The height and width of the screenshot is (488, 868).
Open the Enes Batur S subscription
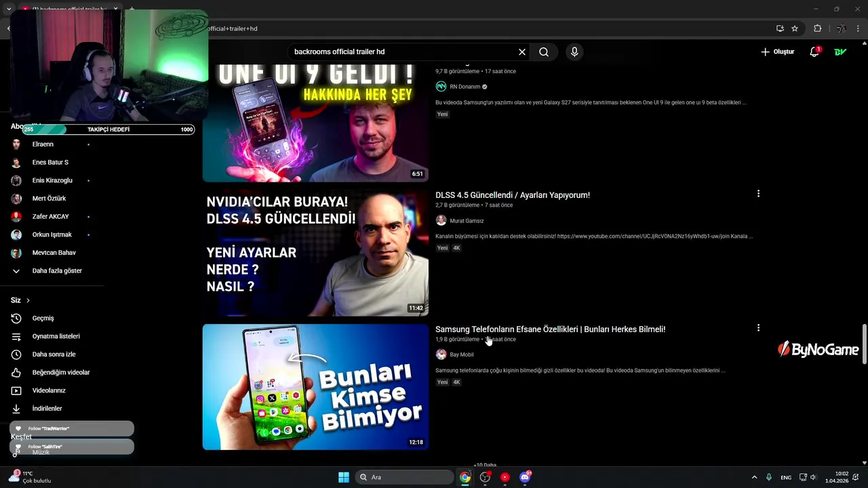click(x=52, y=162)
